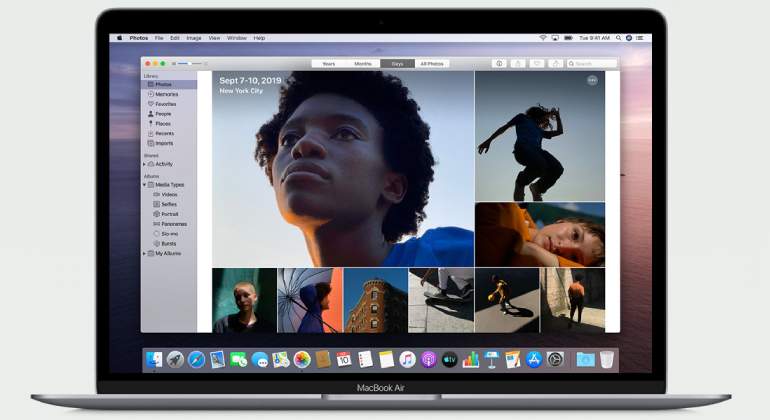This screenshot has width=770, height=420.
Task: Click the Photos app icon in Dock
Action: click(302, 360)
